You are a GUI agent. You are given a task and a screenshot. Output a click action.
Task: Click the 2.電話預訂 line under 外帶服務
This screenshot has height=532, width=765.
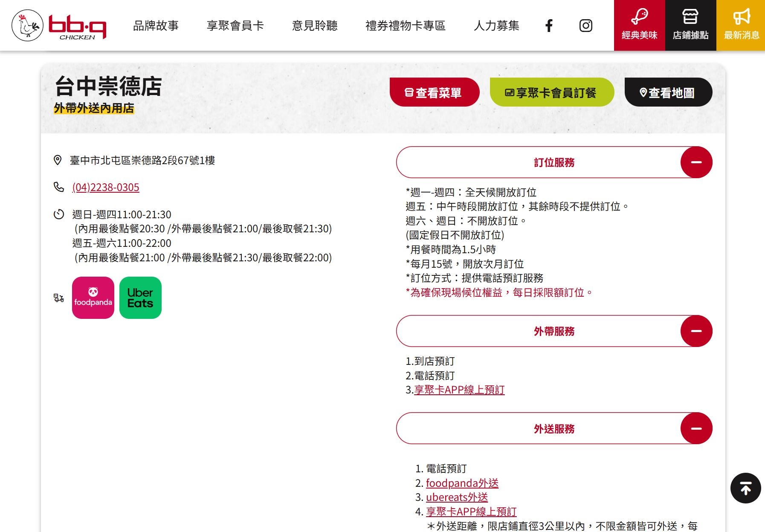[430, 376]
